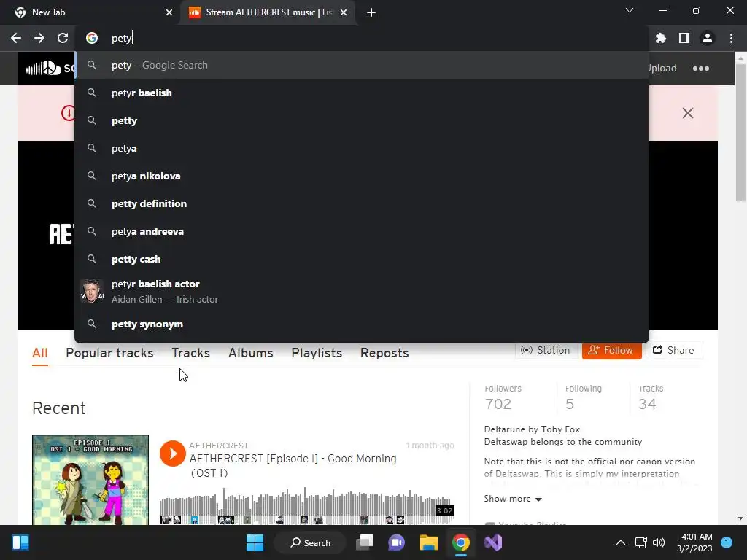Click the red alert exclamation icon
This screenshot has width=747, height=560.
pos(68,113)
